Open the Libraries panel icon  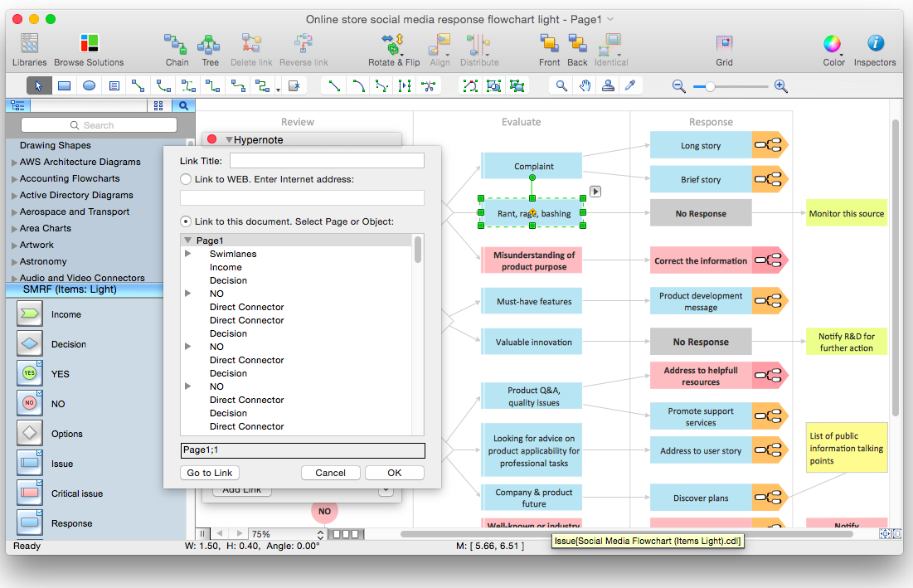tap(30, 45)
